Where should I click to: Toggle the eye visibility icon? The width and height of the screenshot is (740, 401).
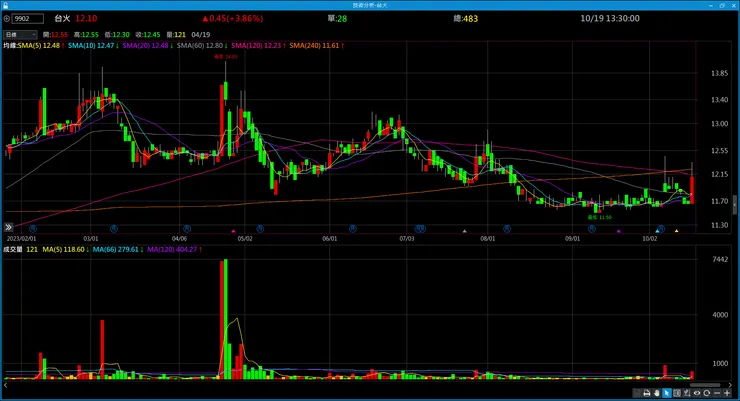pyautogui.click(x=697, y=393)
